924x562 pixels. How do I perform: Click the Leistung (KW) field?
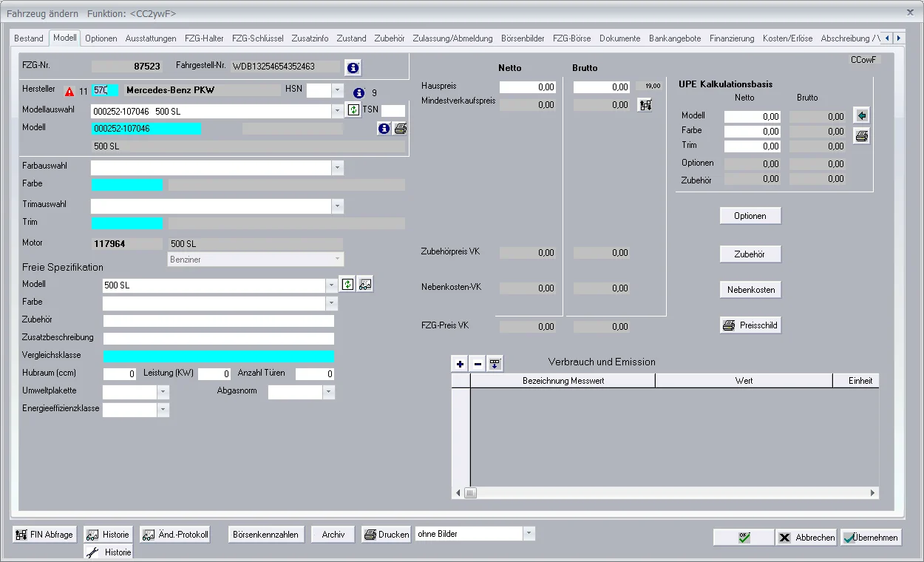214,374
